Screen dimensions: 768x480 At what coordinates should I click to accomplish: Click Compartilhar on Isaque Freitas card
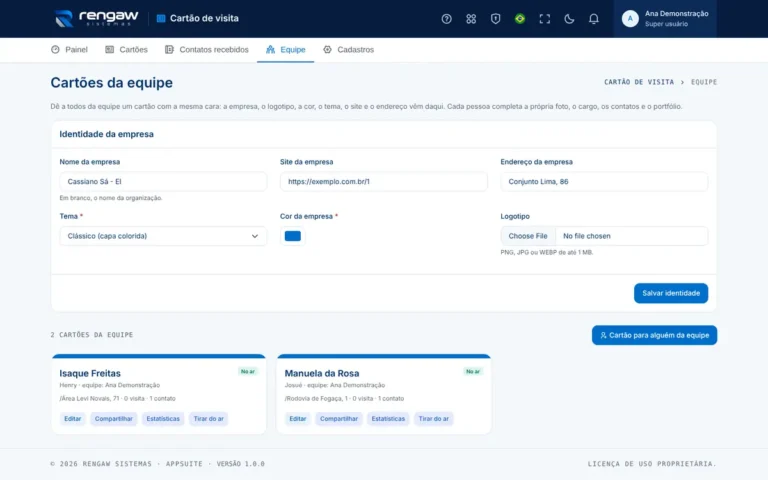(114, 419)
